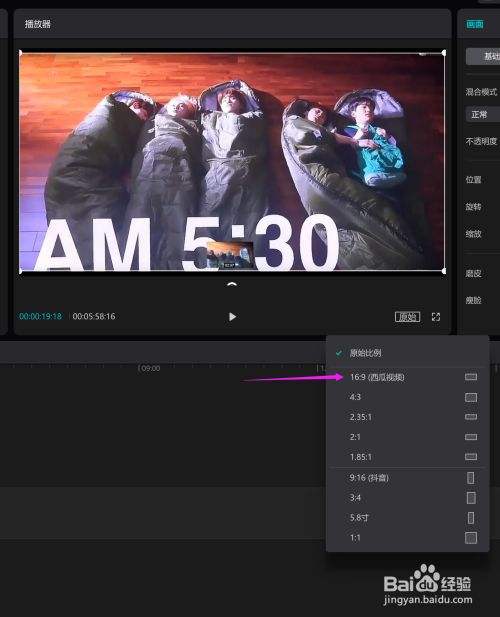Choose the 1.85:1 aspect ratio
The width and height of the screenshot is (500, 617).
(408, 457)
